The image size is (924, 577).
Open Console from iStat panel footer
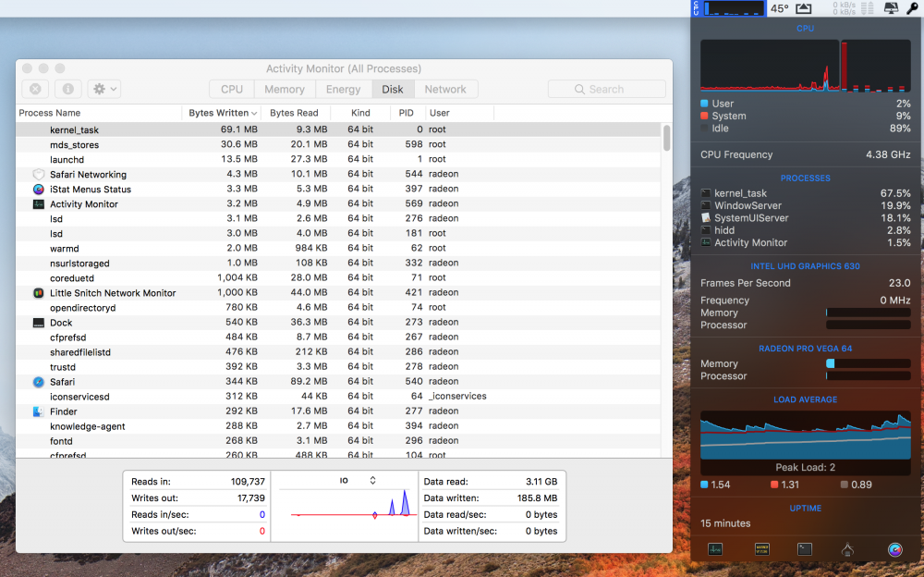click(762, 549)
